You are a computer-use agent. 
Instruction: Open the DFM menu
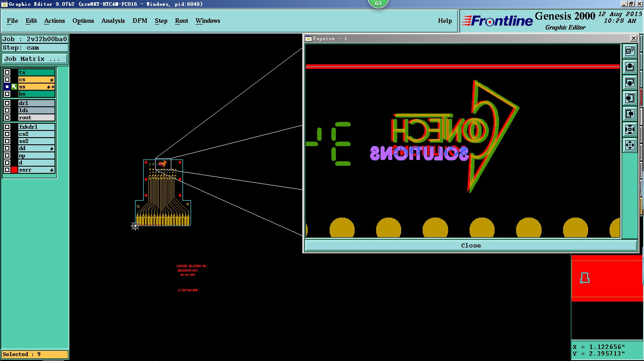[140, 21]
